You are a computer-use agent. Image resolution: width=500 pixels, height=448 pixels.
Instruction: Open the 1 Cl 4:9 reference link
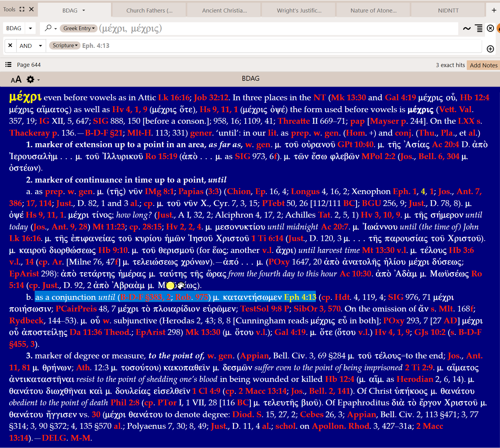pyautogui.click(x=206, y=391)
